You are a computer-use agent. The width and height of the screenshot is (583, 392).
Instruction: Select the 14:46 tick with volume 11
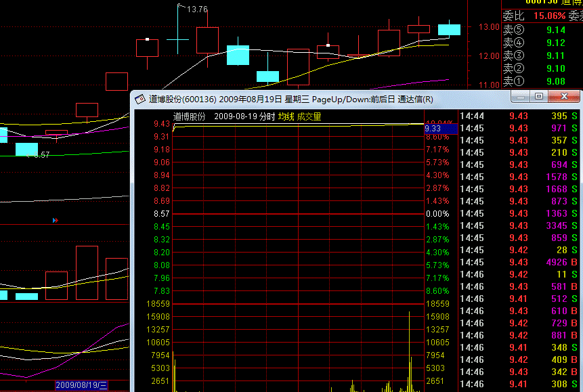point(519,274)
